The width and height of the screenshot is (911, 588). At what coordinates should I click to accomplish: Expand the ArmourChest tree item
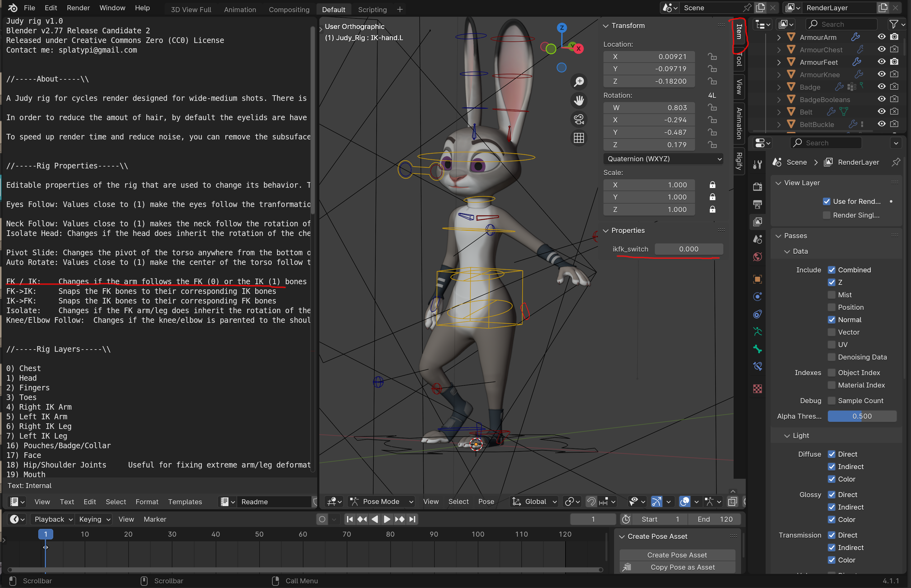tap(778, 50)
